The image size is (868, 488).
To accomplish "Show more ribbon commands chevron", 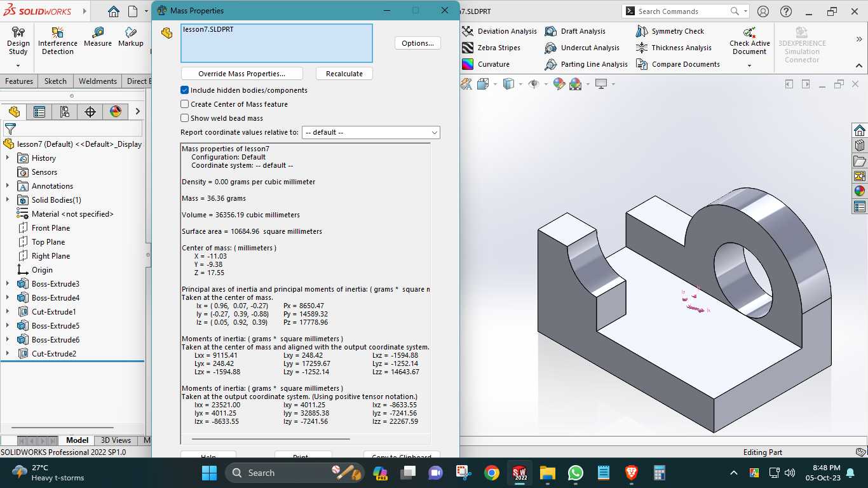I will [859, 39].
